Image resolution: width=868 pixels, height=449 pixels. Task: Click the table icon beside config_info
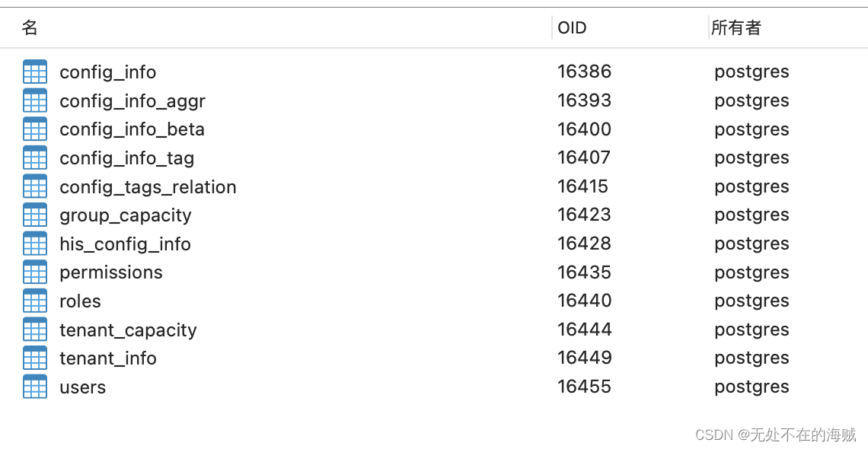tap(35, 72)
